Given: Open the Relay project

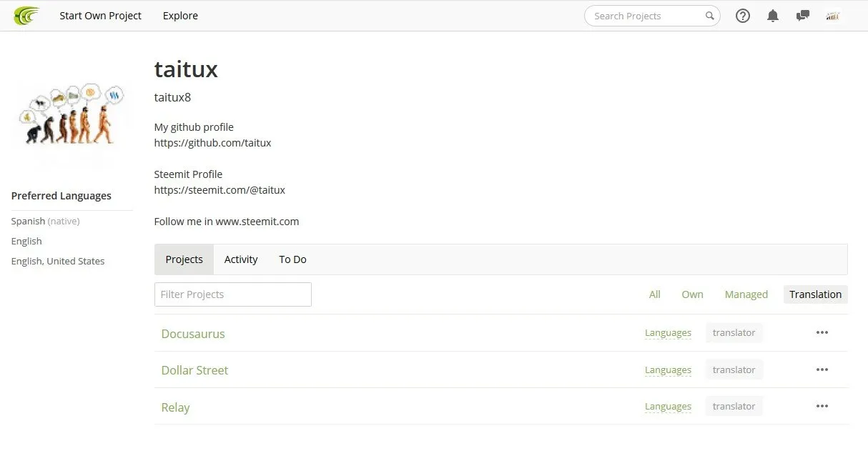Looking at the screenshot, I should click(175, 407).
